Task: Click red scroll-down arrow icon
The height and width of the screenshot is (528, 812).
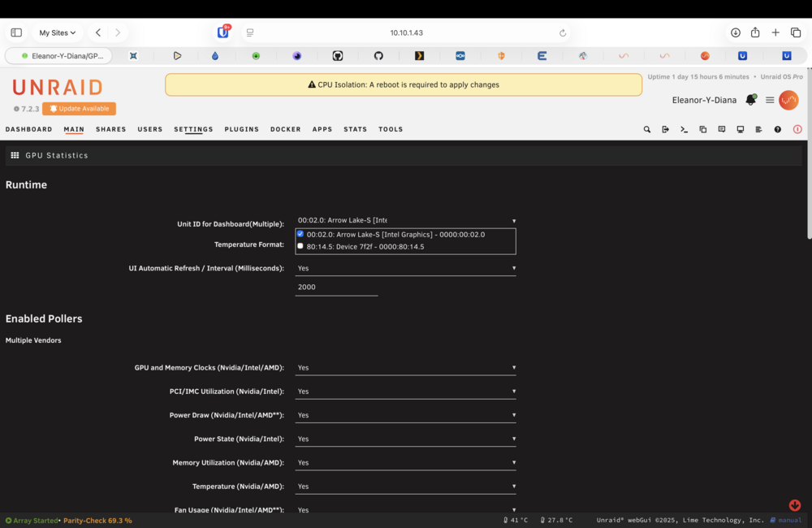Action: [794, 505]
